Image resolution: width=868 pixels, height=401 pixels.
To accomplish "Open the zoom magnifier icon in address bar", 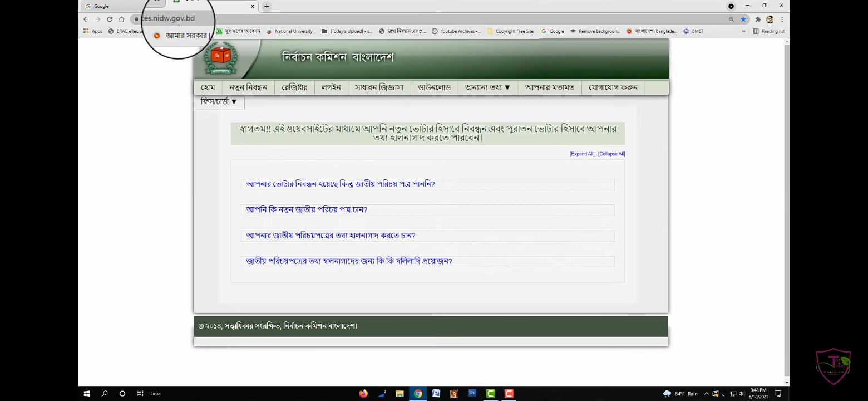I will point(731,19).
